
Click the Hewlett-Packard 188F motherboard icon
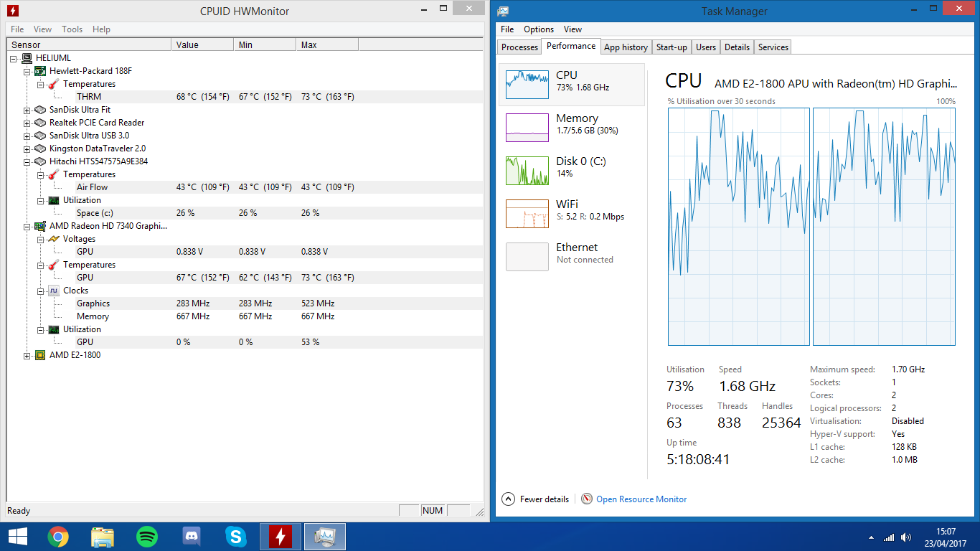point(40,71)
